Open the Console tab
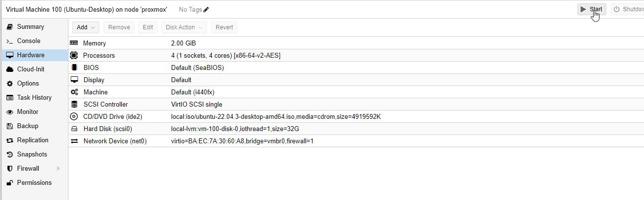Image resolution: width=644 pixels, height=200 pixels. (28, 41)
